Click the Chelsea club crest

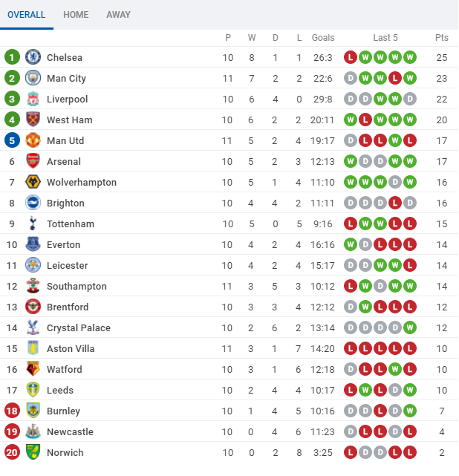pos(33,57)
